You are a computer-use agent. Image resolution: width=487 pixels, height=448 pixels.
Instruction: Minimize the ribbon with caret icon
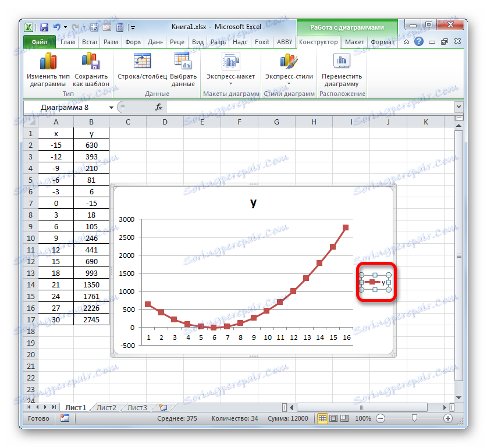406,42
